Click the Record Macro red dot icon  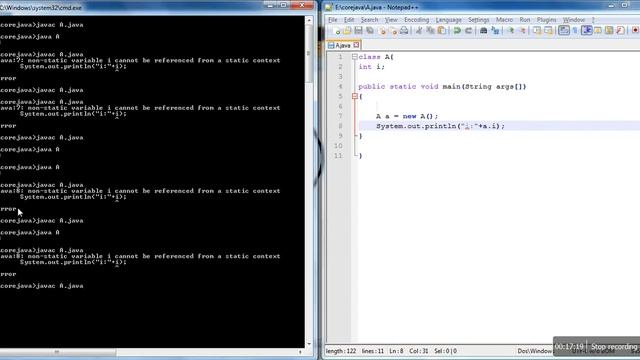pyautogui.click(x=636, y=31)
